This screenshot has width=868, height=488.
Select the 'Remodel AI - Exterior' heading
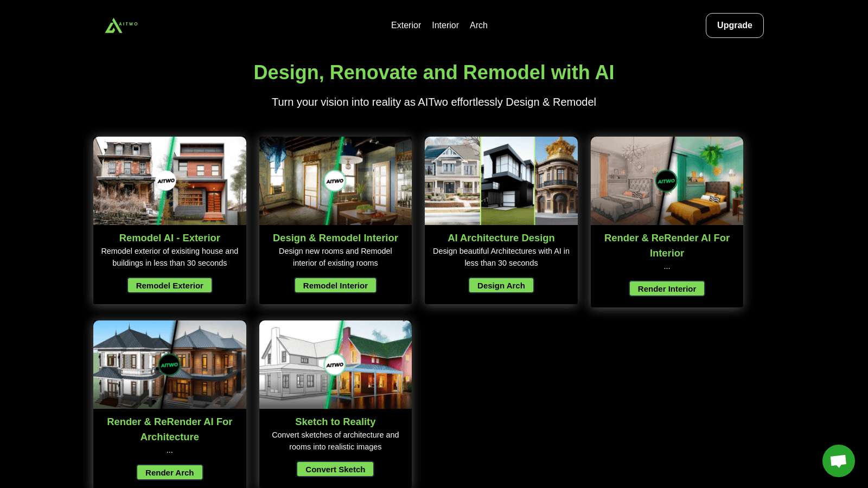coord(170,238)
